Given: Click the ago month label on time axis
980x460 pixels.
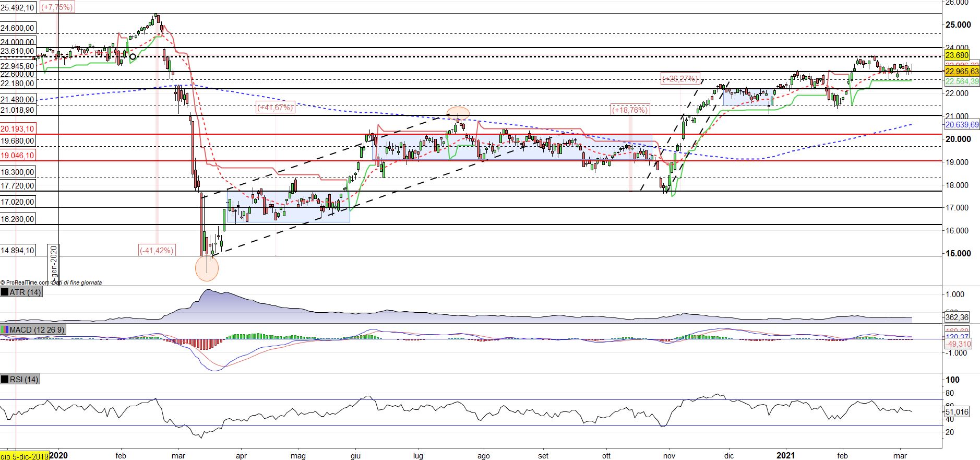Looking at the screenshot, I should 484,456.
